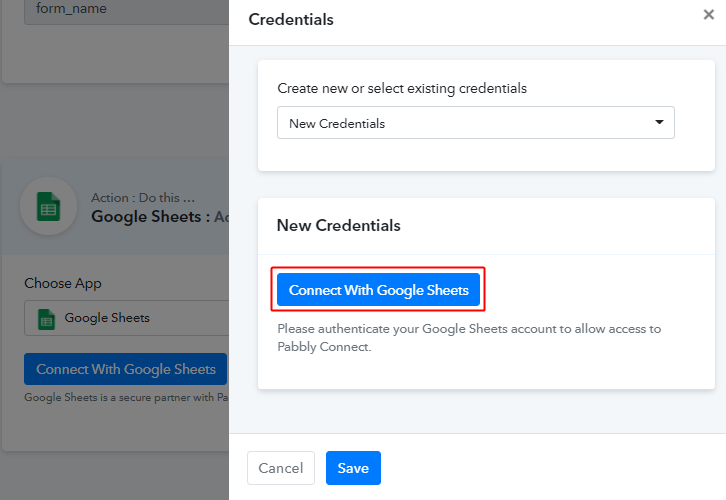The width and height of the screenshot is (726, 500).
Task: Click Connect With Google Sheets in Credentials panel
Action: (x=378, y=290)
